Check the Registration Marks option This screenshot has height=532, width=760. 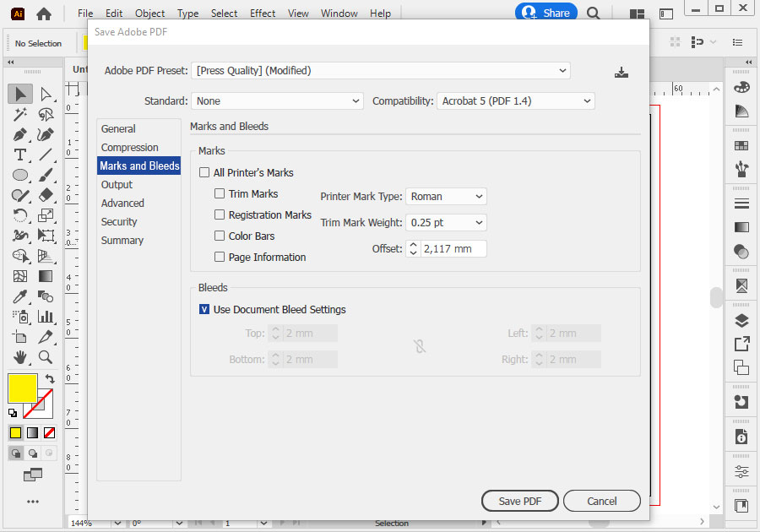click(x=219, y=214)
